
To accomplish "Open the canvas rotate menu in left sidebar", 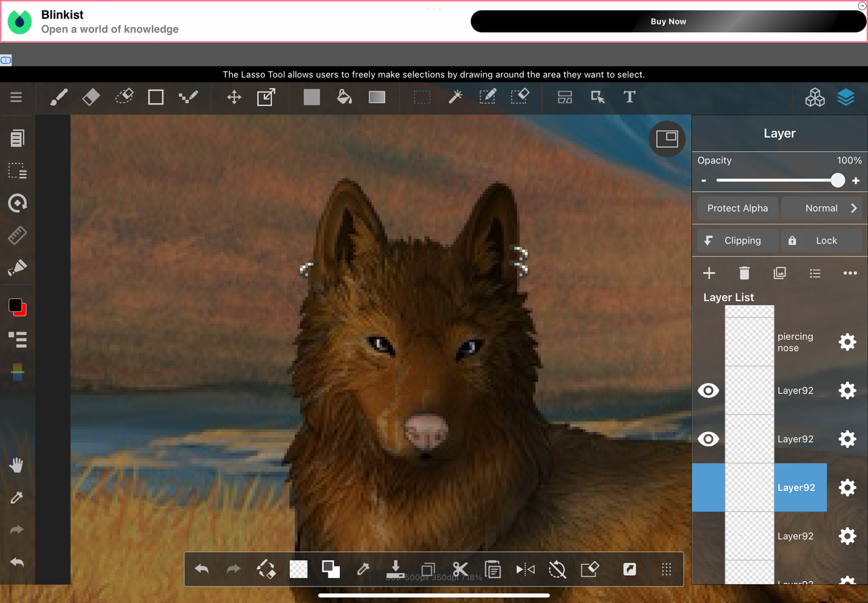I will click(x=18, y=203).
